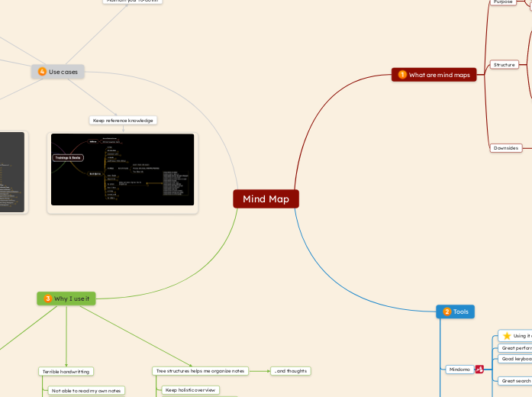Select the Great search node
The width and height of the screenshot is (532, 397).
click(x=515, y=380)
